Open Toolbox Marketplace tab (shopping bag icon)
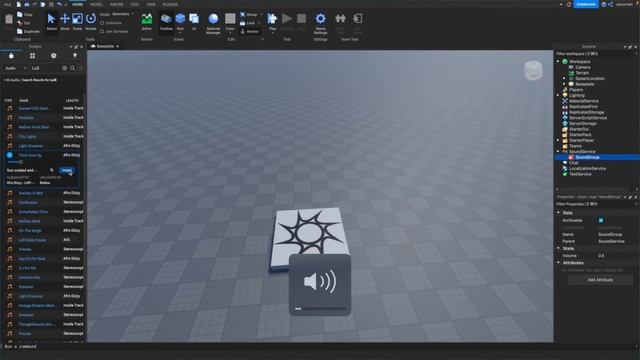Viewport: 640px width, 360px height. pyautogui.click(x=11, y=56)
